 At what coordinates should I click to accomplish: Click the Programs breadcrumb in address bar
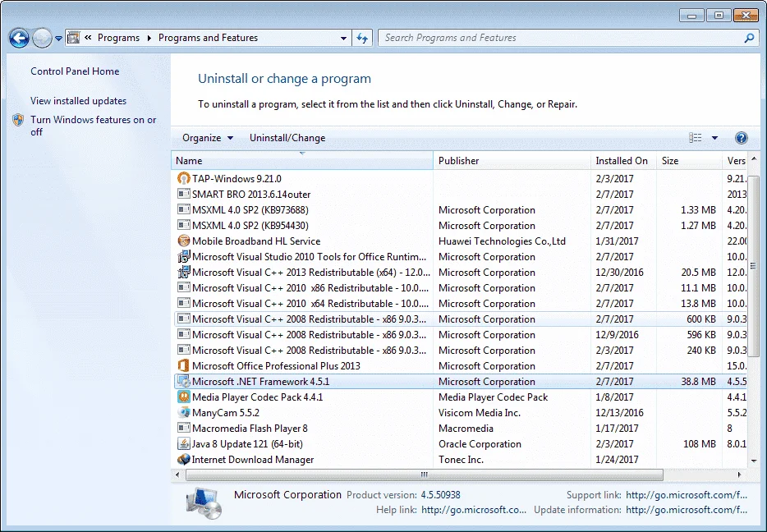pyautogui.click(x=118, y=38)
